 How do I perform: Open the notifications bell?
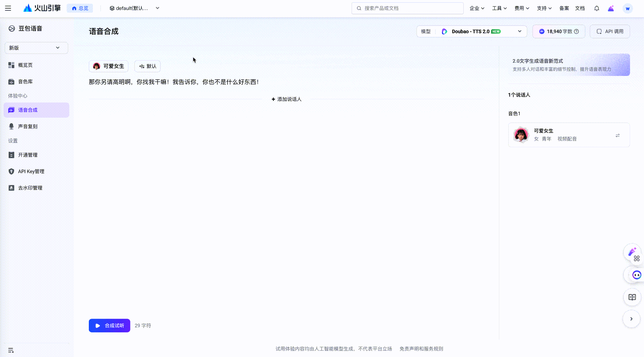[597, 8]
